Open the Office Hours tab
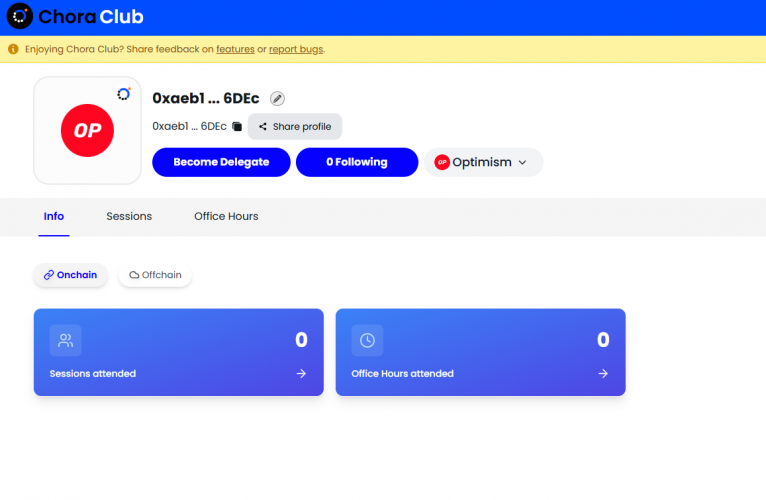This screenshot has height=500, width=766. (x=226, y=216)
